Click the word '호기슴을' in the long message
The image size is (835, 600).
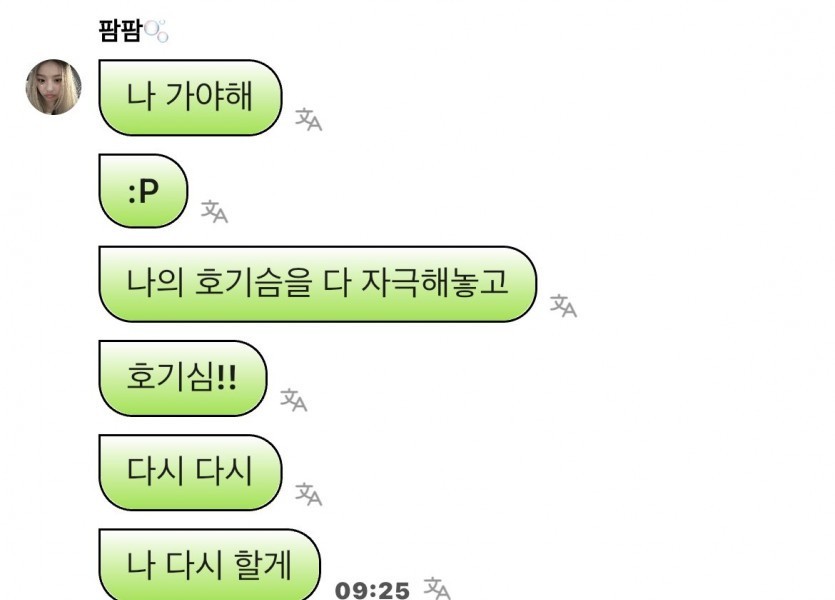(253, 283)
